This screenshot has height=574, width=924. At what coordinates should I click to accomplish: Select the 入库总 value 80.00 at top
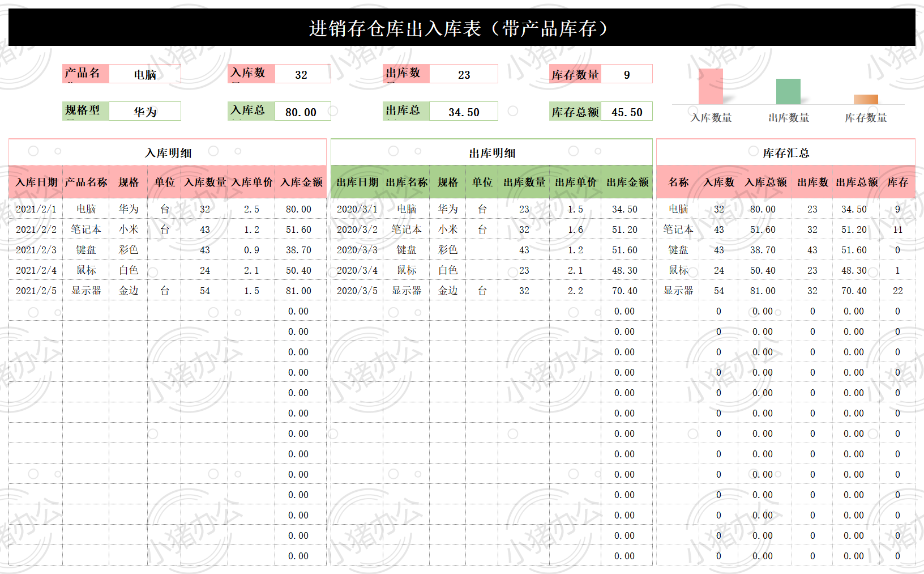click(x=302, y=112)
